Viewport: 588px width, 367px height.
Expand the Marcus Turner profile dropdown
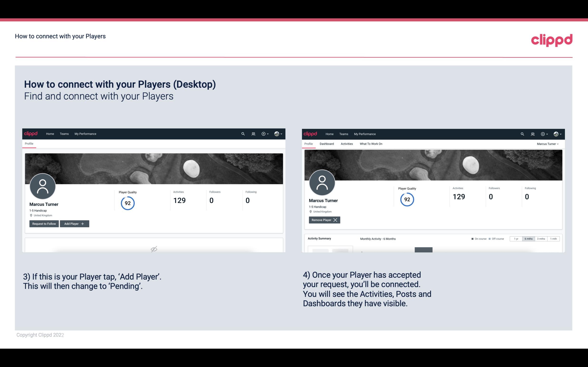coord(548,144)
